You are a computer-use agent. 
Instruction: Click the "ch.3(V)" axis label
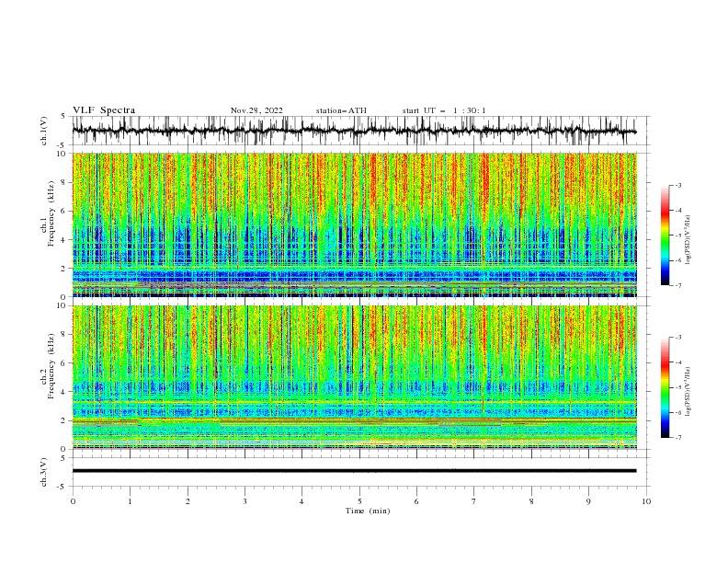(x=44, y=472)
